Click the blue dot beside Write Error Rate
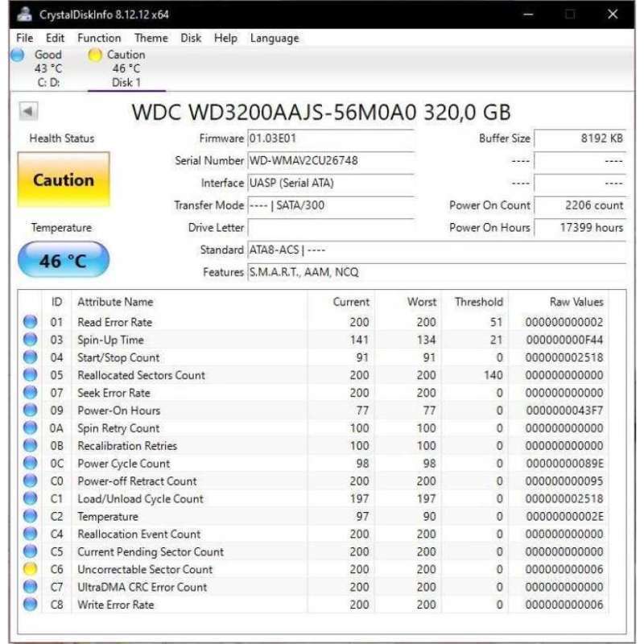This screenshot has height=644, width=644. coord(31,605)
